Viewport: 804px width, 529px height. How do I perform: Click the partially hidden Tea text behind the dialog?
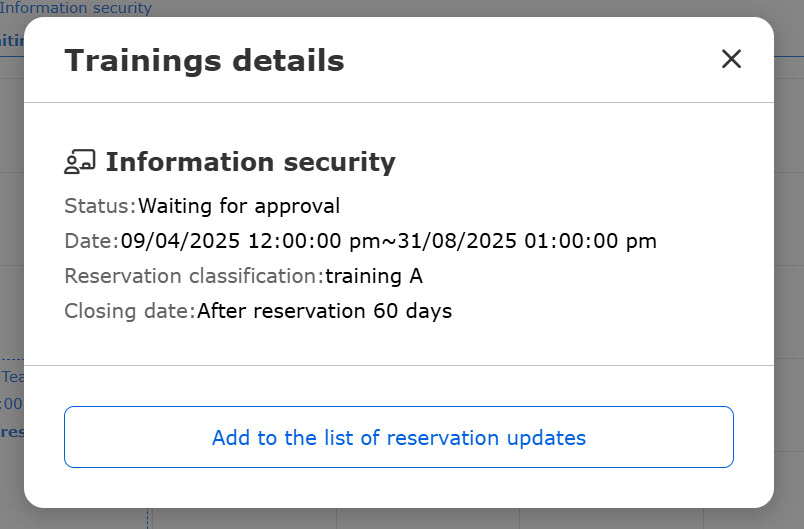tap(12, 377)
